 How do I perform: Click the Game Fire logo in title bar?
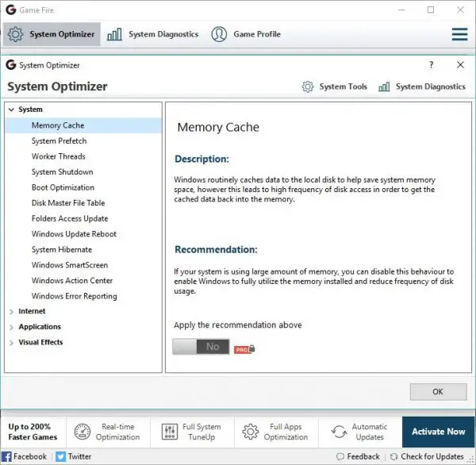[x=11, y=10]
